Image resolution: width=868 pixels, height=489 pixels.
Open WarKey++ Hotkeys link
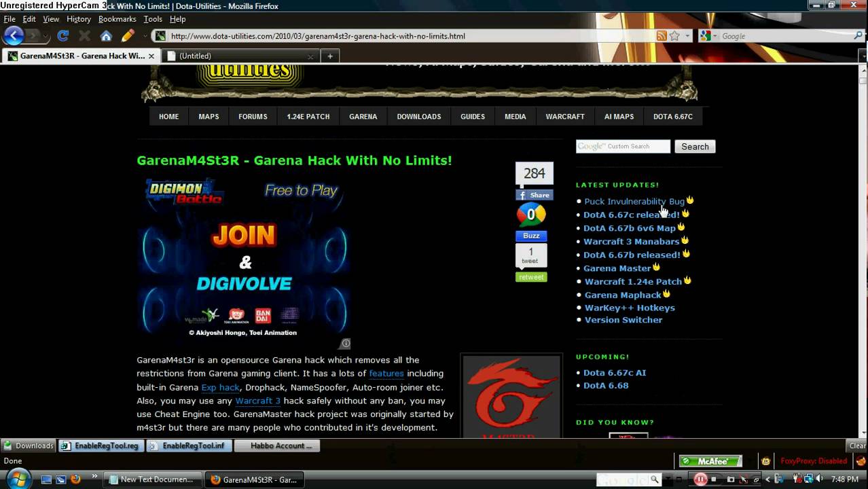click(x=630, y=308)
